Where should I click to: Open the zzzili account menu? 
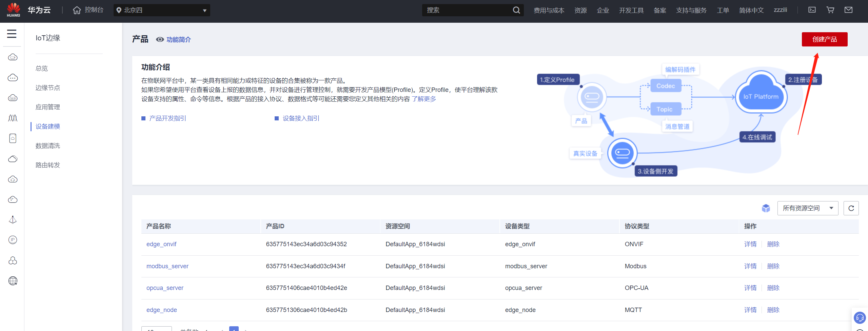[780, 10]
